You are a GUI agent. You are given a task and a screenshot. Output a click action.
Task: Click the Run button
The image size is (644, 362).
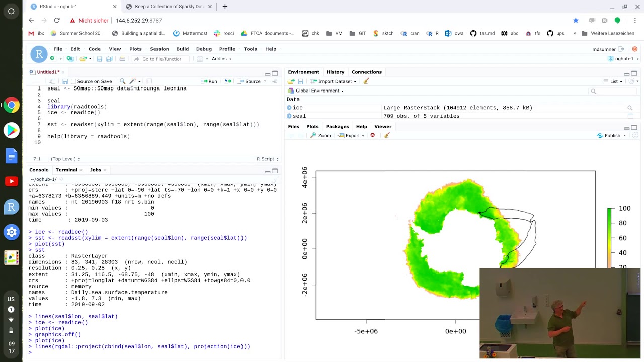[209, 81]
